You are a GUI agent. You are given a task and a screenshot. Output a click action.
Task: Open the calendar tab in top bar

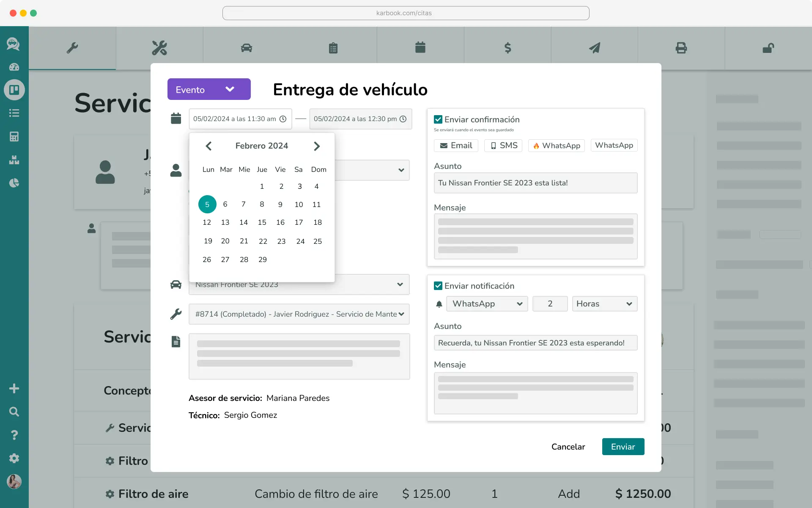pyautogui.click(x=420, y=47)
